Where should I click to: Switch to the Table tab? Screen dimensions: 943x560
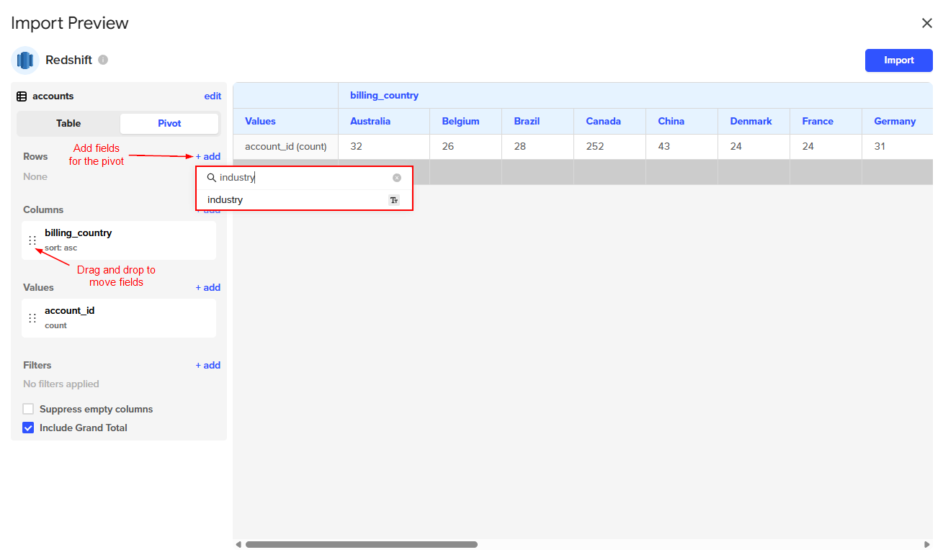tap(68, 123)
